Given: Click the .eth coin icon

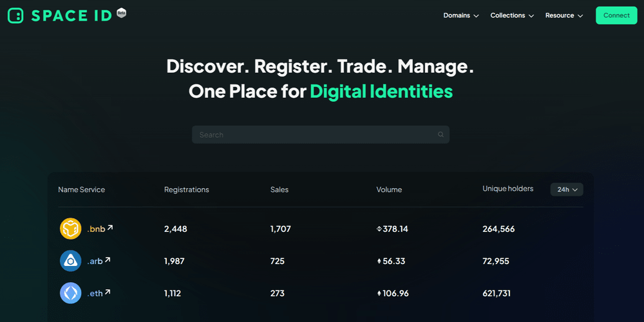Looking at the screenshot, I should (71, 293).
